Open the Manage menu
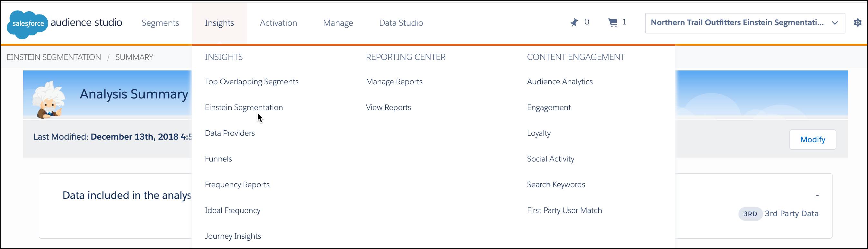868x249 pixels. pos(338,23)
